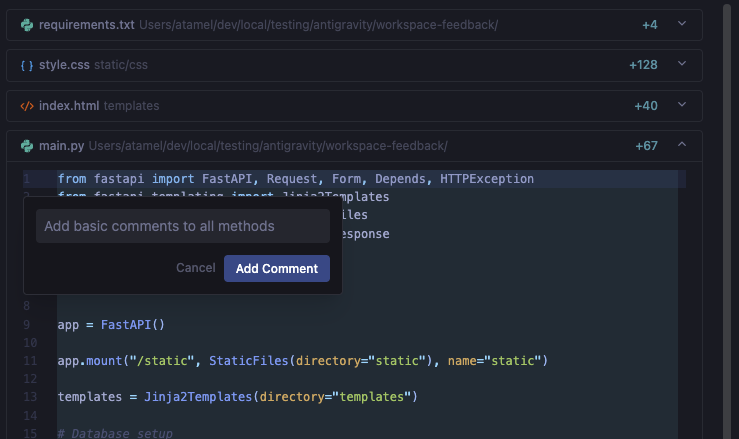Click the 'templates' folder label beside index.html
This screenshot has height=439, width=739.
(131, 106)
